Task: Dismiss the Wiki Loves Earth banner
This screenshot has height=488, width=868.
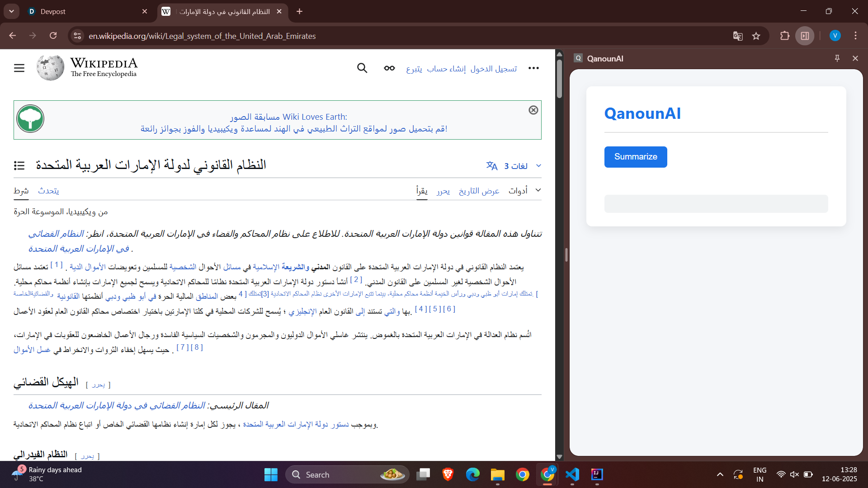Action: coord(533,110)
